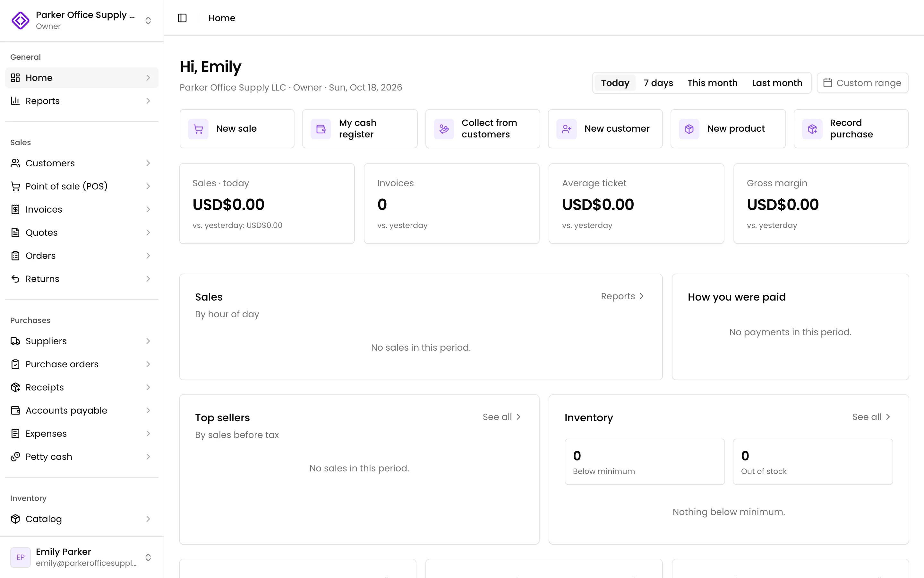This screenshot has width=924, height=578.
Task: Click the Sales today USD$0.00 card
Action: 267,204
